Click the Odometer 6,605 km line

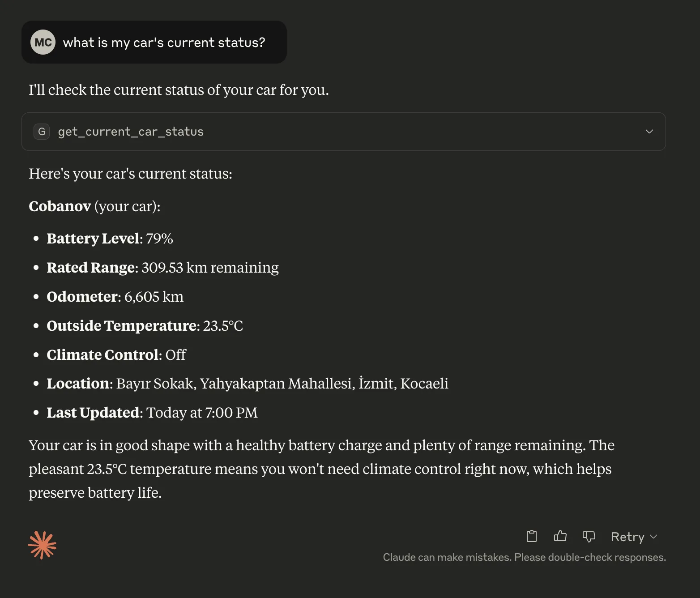pos(115,297)
